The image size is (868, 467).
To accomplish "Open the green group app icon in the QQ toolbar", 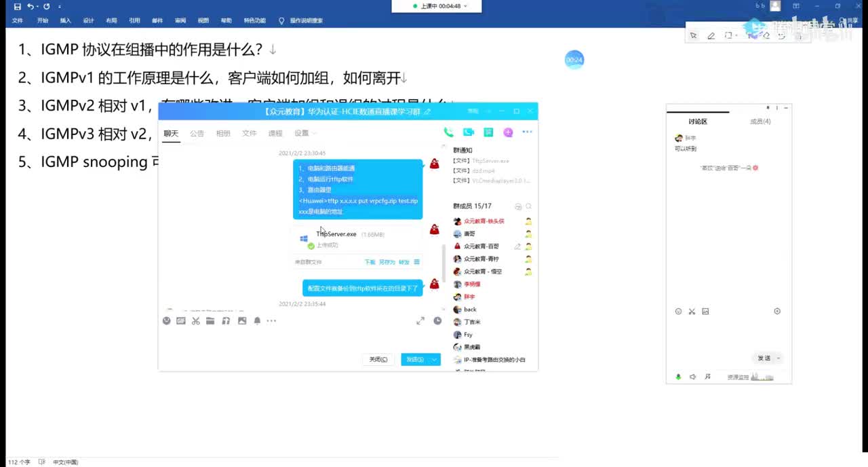I will tap(488, 132).
